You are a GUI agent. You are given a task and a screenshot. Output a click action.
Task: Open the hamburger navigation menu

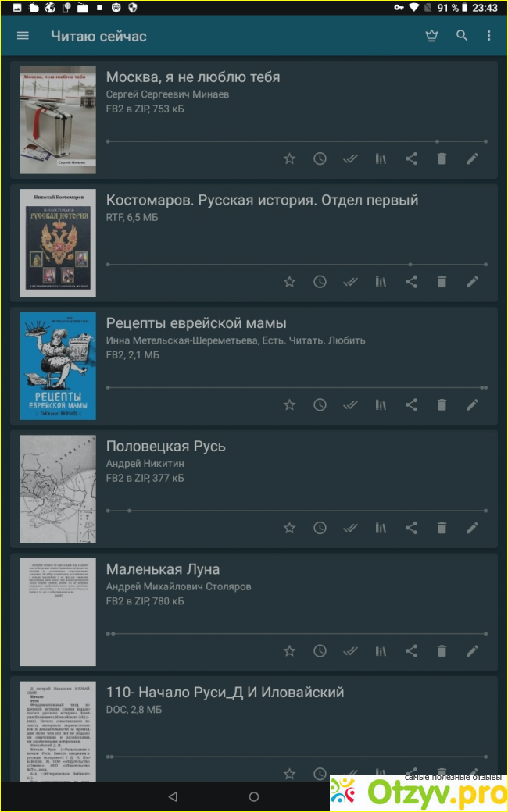point(23,36)
